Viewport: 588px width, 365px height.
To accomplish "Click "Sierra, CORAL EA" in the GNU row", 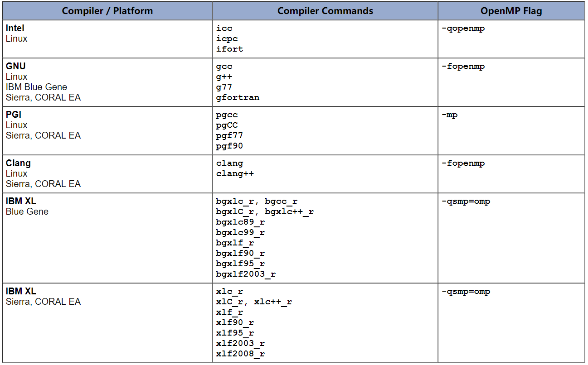I will [x=43, y=97].
